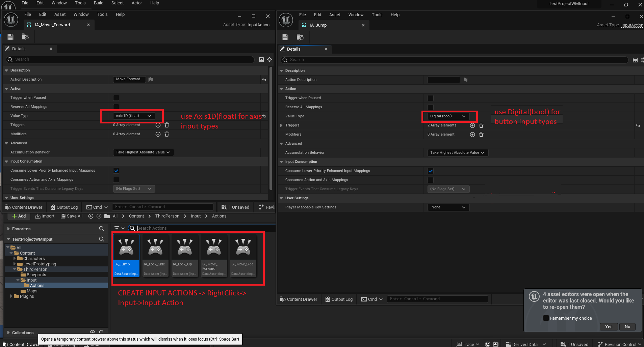644x347 pixels.
Task: Uncheck Consume Lower Priority Mappings in IA_Move_Forward
Action: pyautogui.click(x=116, y=171)
